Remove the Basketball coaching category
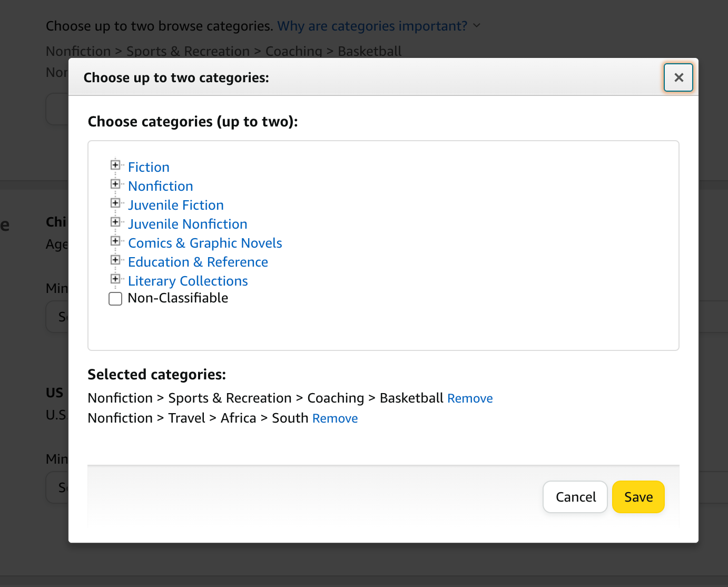This screenshot has height=587, width=728. pyautogui.click(x=470, y=398)
